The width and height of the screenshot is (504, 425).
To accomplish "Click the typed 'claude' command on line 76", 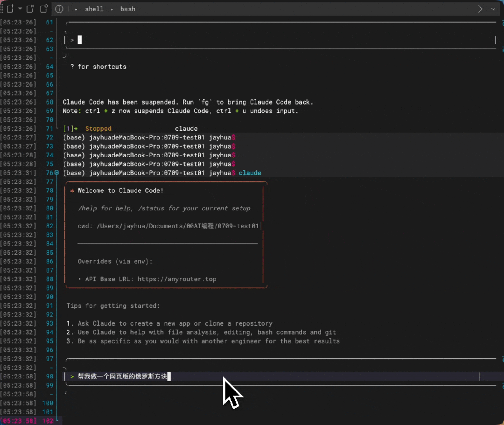I will (250, 173).
